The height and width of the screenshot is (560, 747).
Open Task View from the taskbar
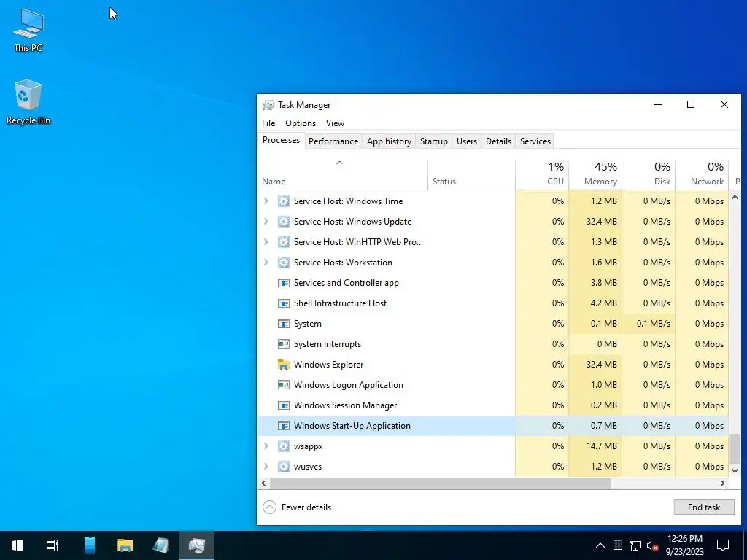click(53, 545)
